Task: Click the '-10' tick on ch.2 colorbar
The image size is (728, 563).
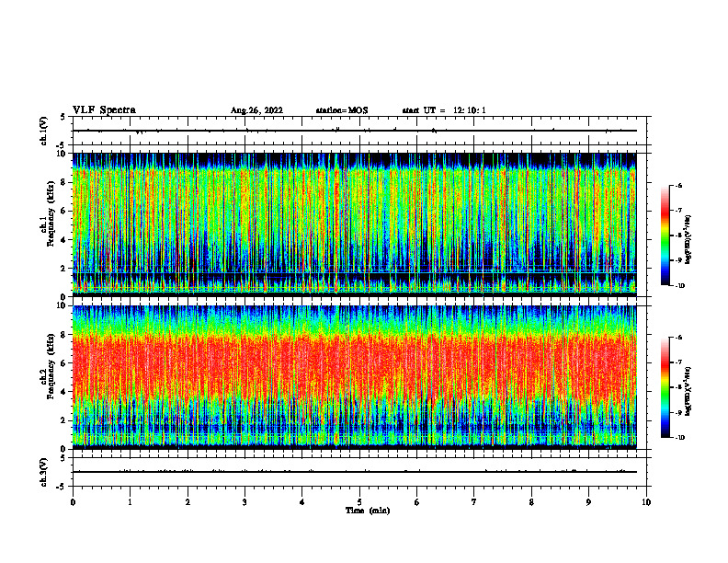Action: 680,438
